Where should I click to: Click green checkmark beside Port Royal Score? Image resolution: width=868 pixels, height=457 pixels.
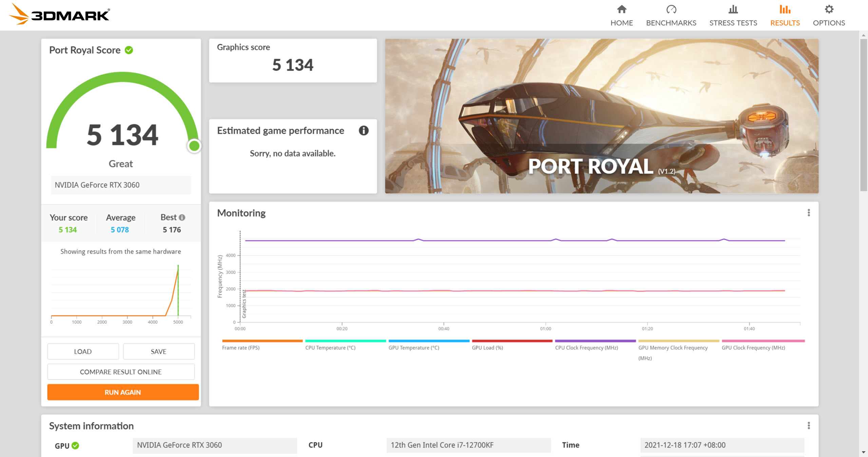129,50
